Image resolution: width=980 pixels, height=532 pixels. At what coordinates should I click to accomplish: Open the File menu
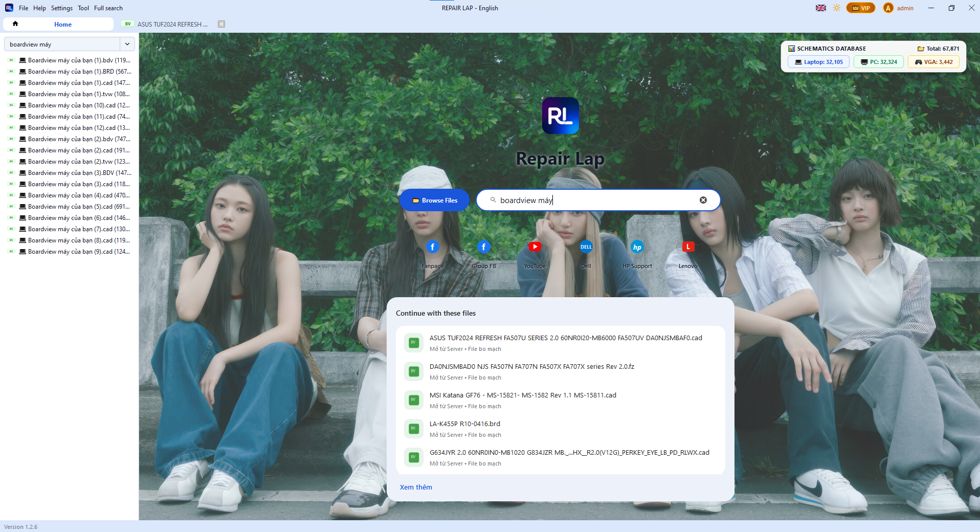point(24,8)
